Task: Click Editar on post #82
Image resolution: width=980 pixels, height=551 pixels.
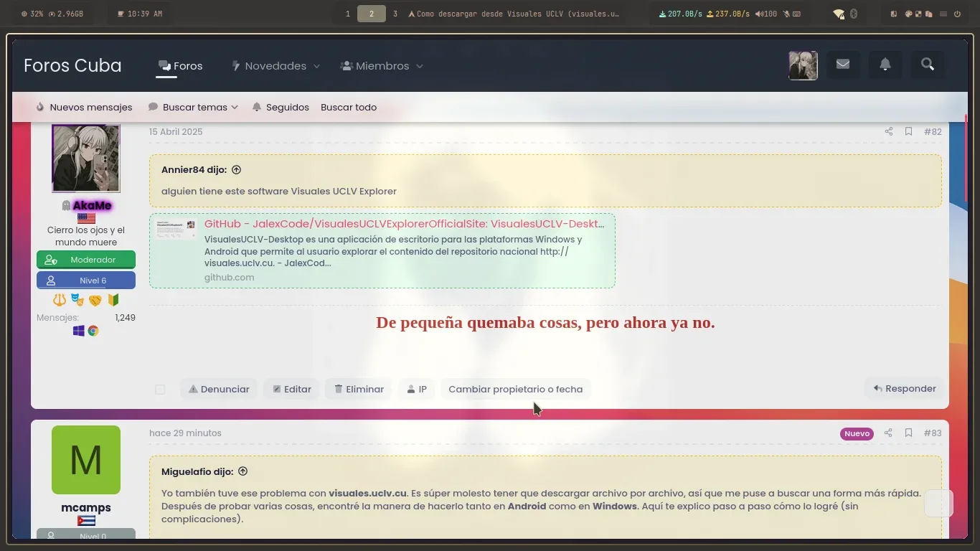Action: pyautogui.click(x=291, y=390)
